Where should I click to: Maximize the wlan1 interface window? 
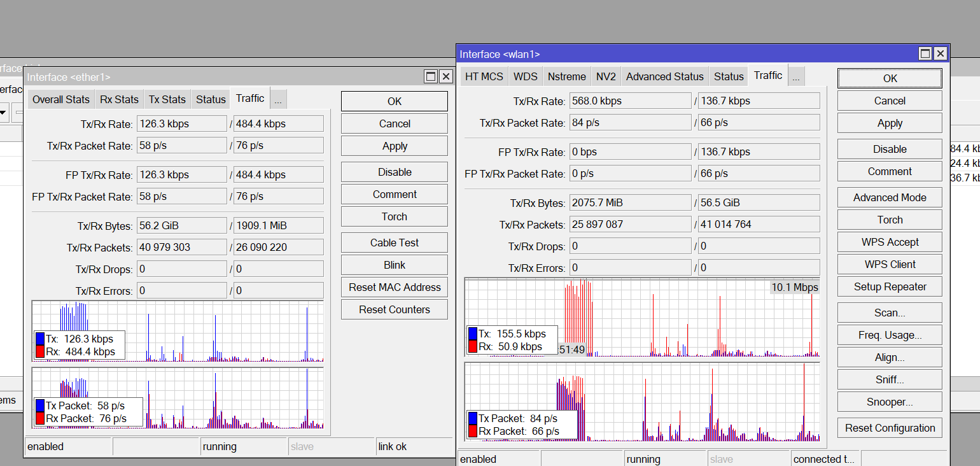click(925, 54)
